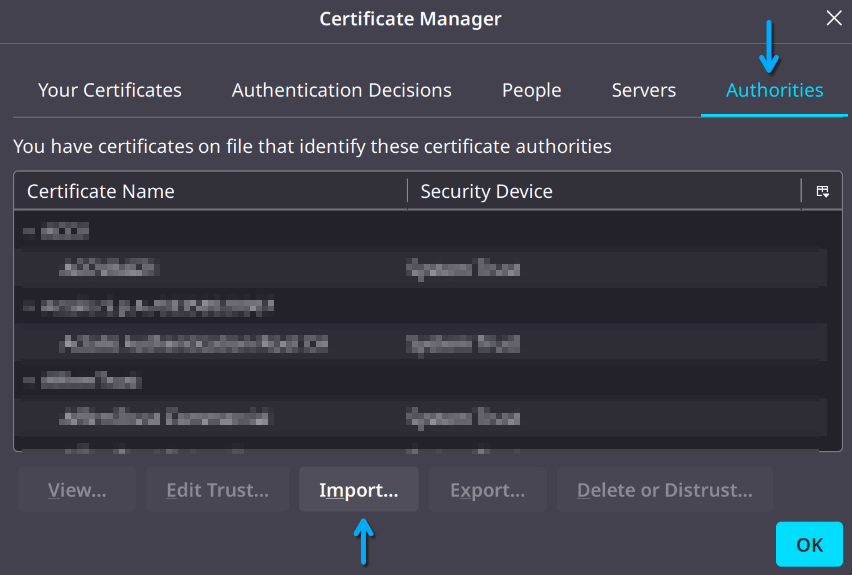Go to the People tab
The height and width of the screenshot is (575, 852).
coord(531,90)
